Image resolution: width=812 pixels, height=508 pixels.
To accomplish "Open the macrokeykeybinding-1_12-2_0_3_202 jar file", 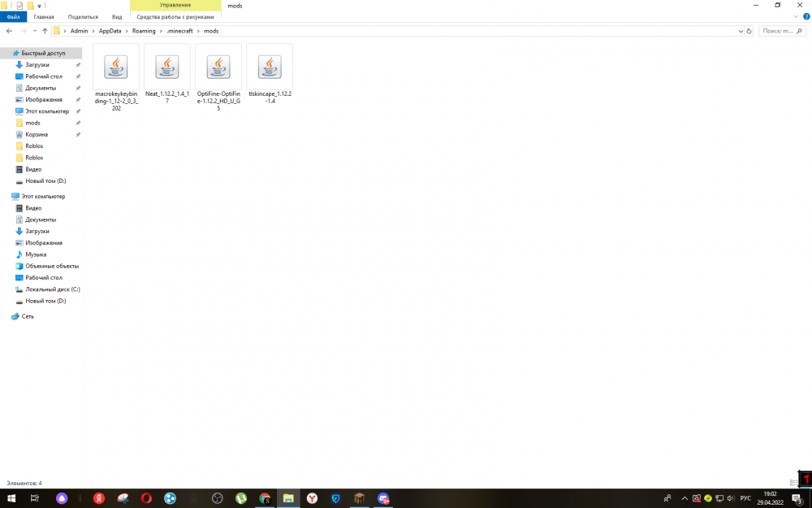I will click(x=116, y=78).
